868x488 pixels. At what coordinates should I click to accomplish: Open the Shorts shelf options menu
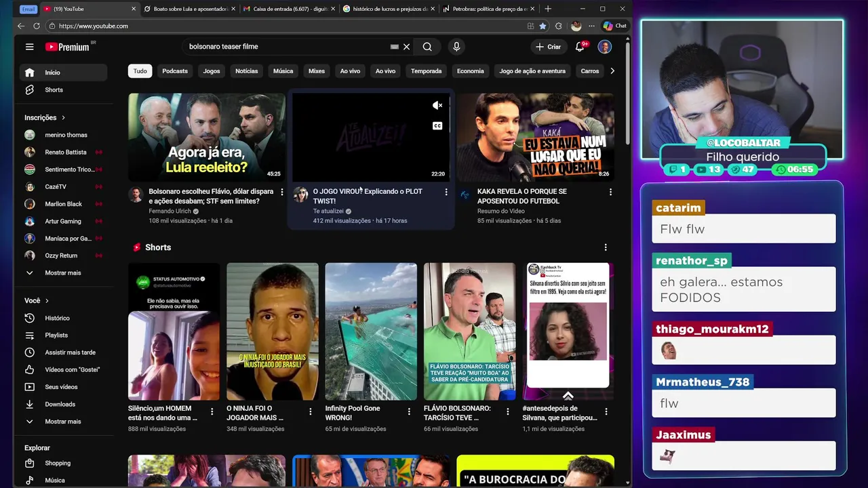[606, 247]
